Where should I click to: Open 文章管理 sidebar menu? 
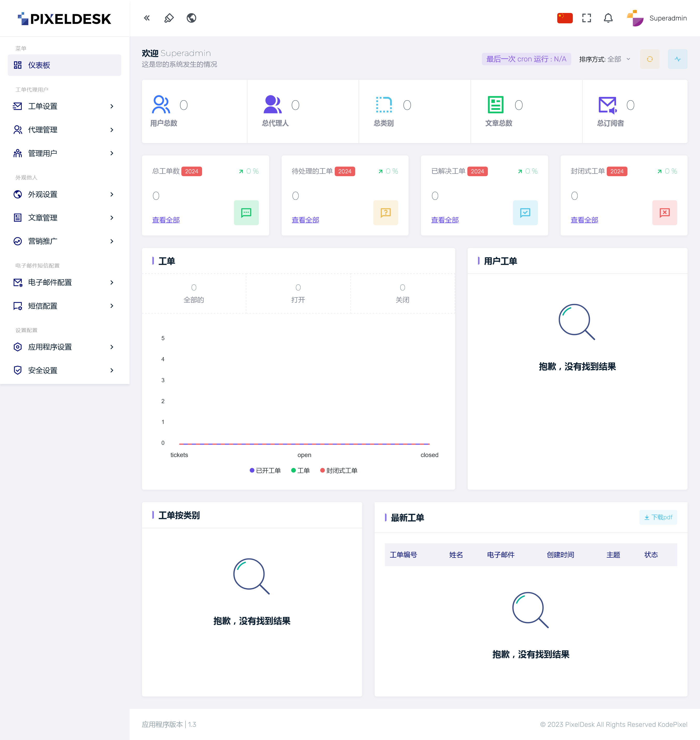(64, 218)
